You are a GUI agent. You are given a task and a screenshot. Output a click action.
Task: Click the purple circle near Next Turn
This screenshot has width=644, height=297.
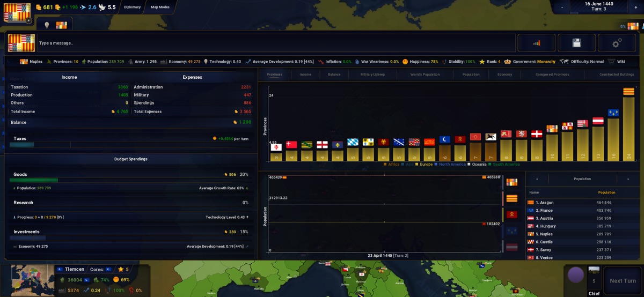click(575, 276)
